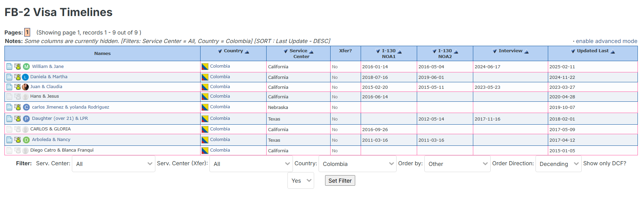Sort Updated Last column descending arrow

tap(573, 51)
